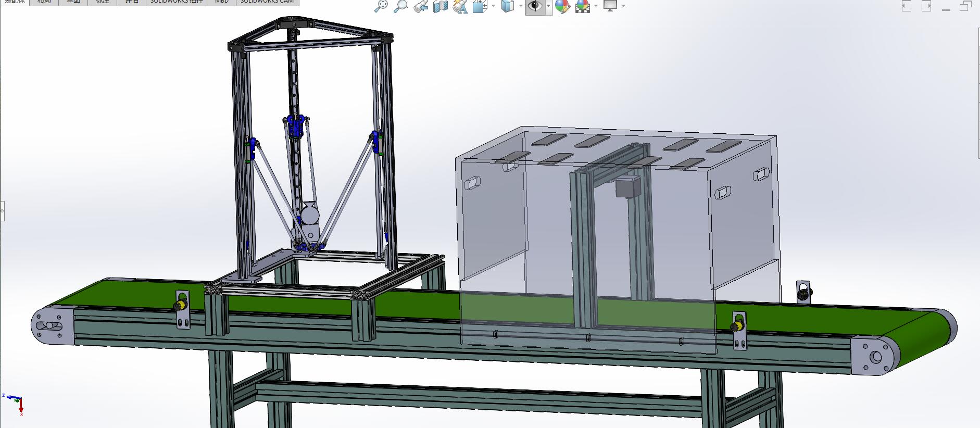The image size is (980, 428).
Task: Click the View Settings monitor icon
Action: click(x=610, y=6)
